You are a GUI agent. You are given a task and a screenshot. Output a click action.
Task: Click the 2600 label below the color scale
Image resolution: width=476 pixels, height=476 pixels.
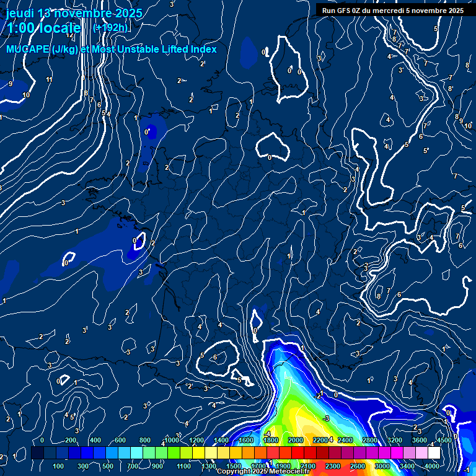point(358,466)
